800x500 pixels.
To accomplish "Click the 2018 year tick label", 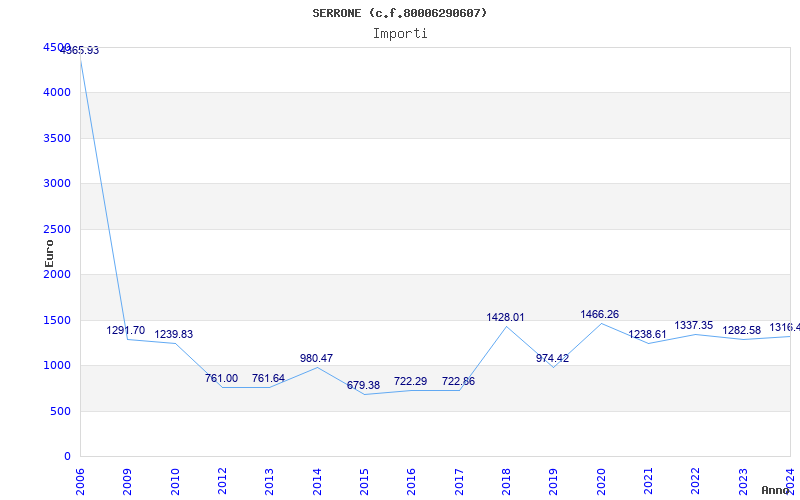I will (506, 479).
